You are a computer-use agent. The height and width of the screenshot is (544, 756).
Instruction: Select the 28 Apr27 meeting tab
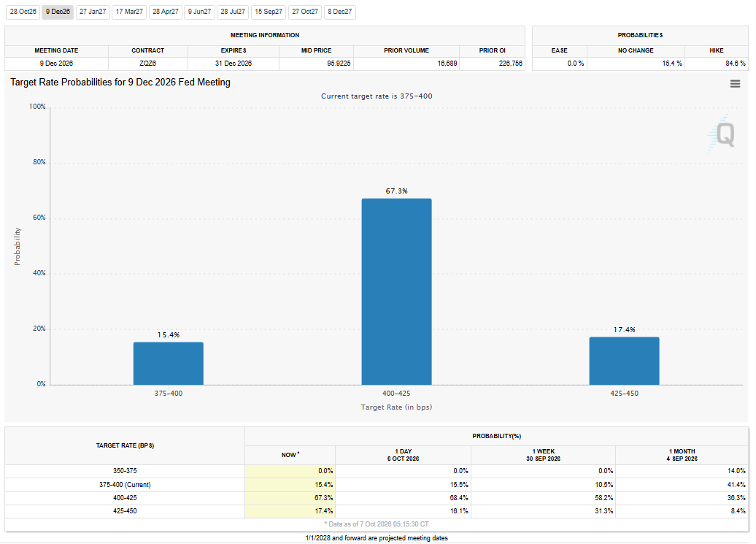[x=166, y=12]
